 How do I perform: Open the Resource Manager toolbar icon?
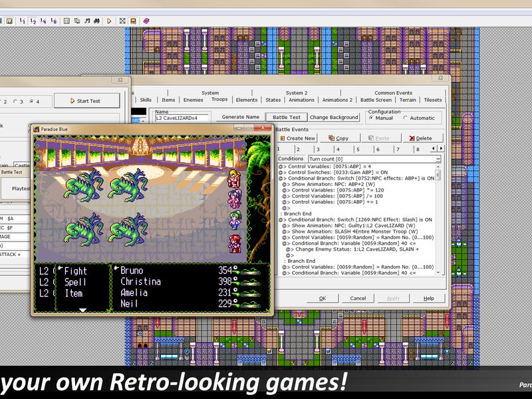click(77, 21)
